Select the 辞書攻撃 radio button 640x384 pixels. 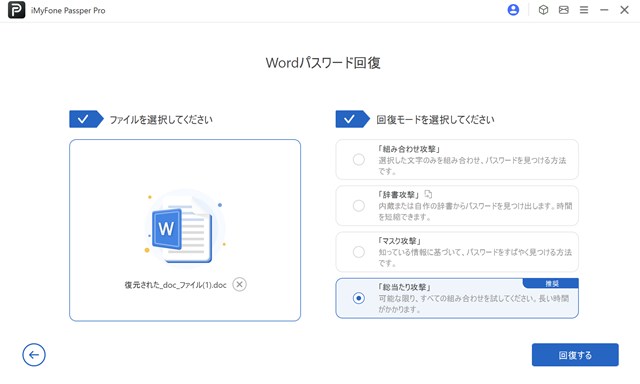tap(359, 206)
